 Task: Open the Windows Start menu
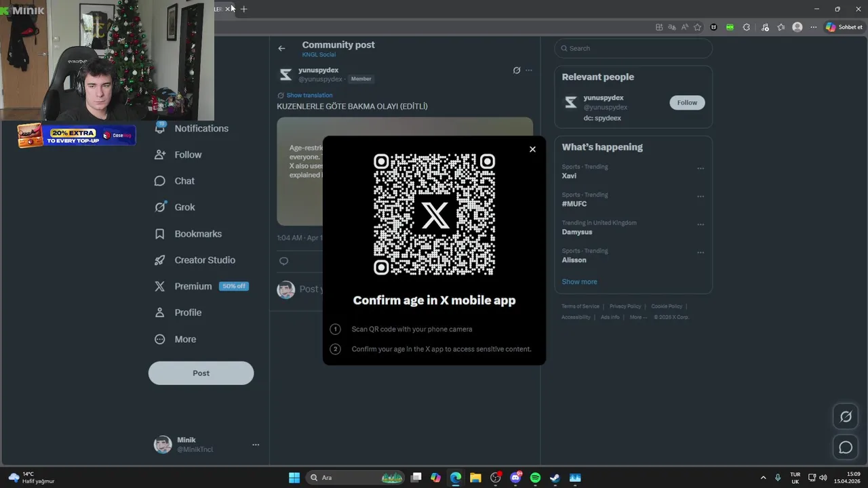click(x=294, y=478)
